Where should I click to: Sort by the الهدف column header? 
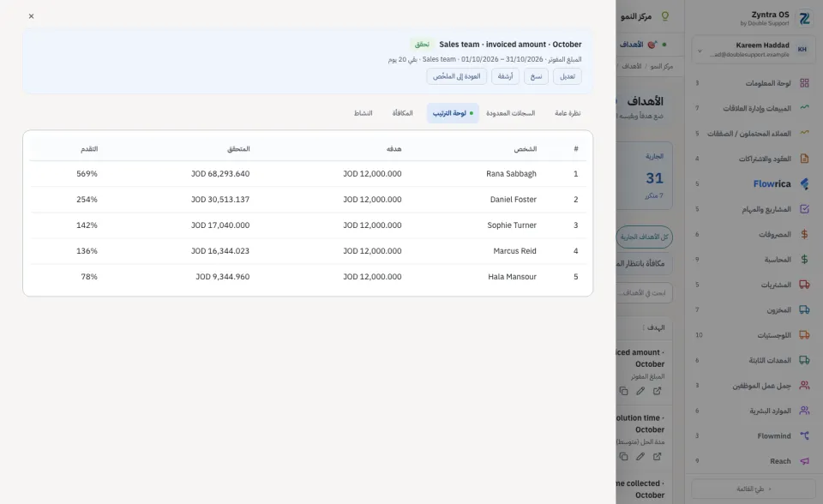[x=655, y=327]
